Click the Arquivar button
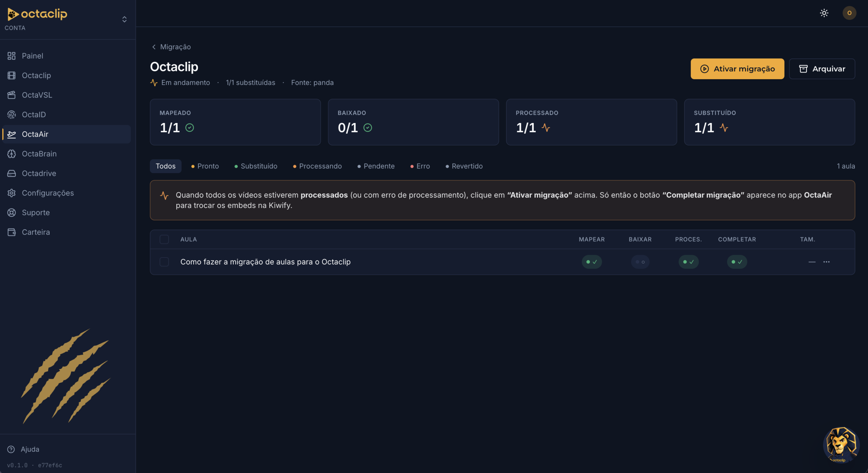 coord(822,69)
